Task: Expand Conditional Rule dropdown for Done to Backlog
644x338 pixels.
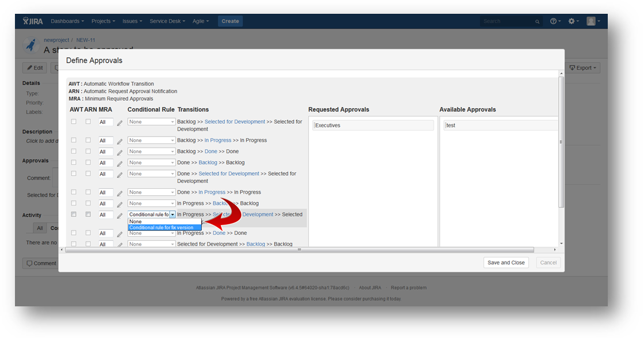Action: 151,163
